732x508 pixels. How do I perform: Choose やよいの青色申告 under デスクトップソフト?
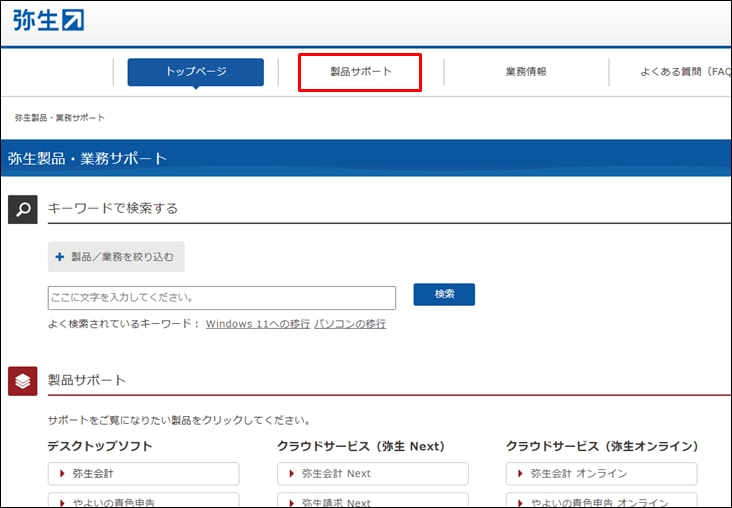click(x=143, y=500)
